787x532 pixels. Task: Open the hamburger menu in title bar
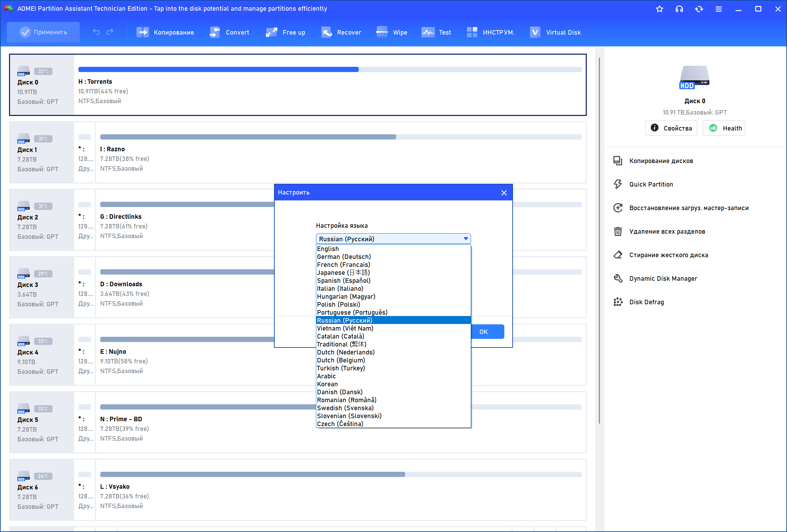click(x=718, y=9)
